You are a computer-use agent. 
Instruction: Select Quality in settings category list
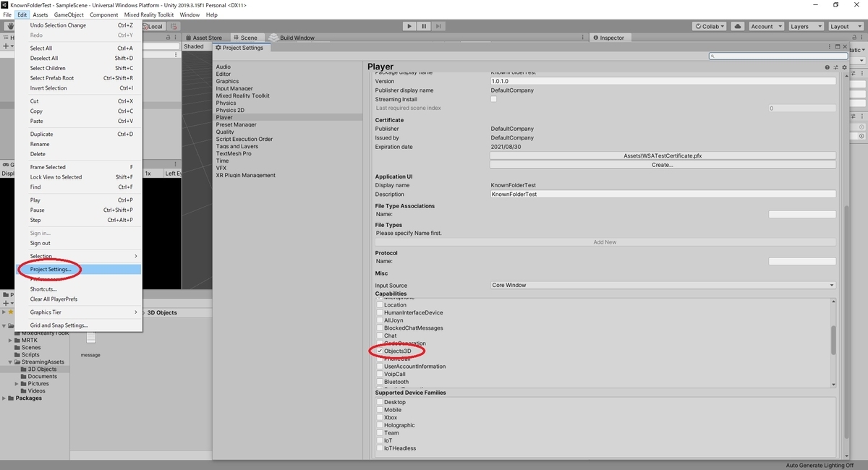[x=225, y=132]
